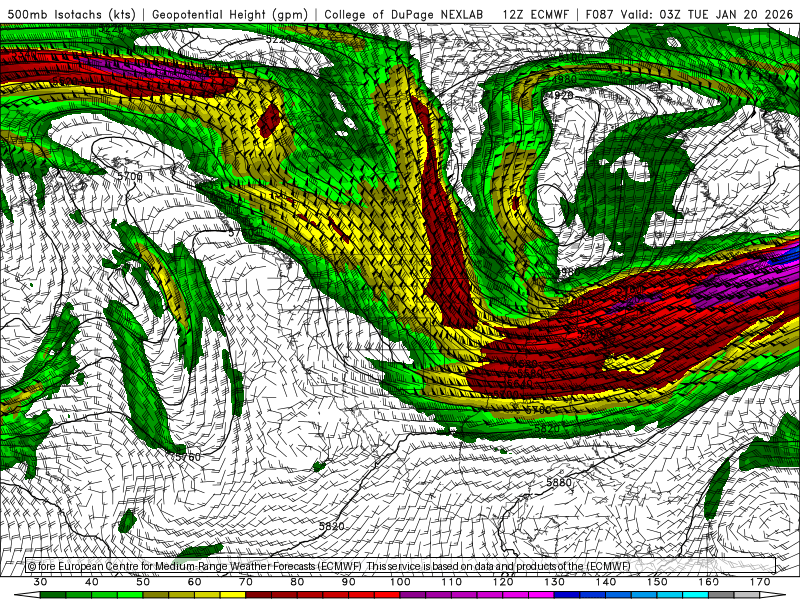Click the 40 knot colorbar label

(x=91, y=582)
